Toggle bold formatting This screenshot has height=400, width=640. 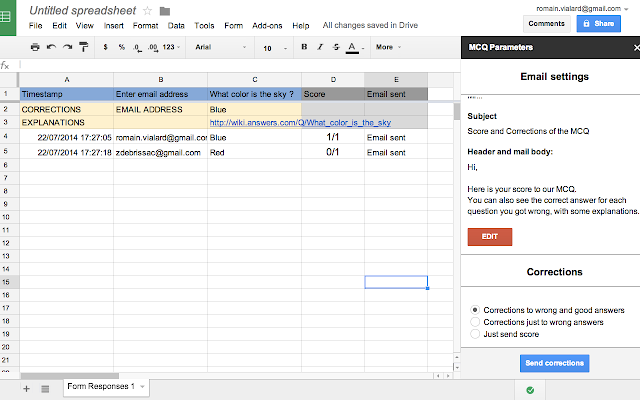click(304, 47)
